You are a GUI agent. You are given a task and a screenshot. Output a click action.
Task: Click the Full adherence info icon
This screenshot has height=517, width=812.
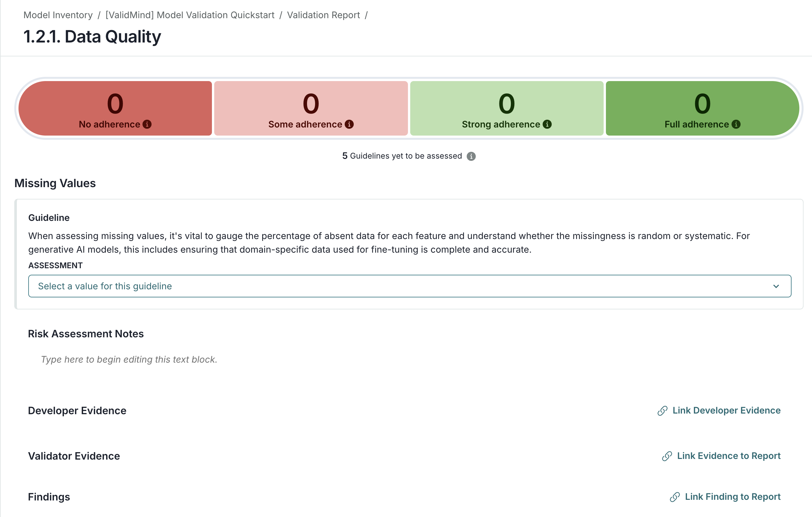pyautogui.click(x=736, y=124)
